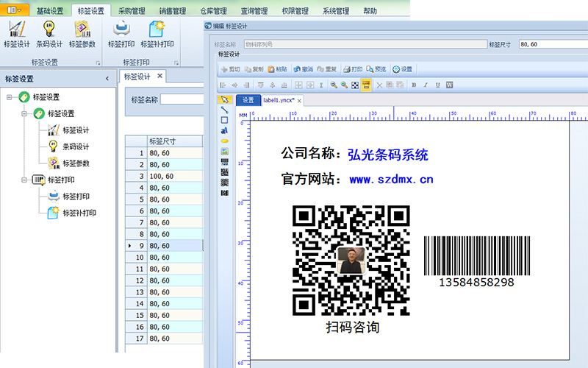
Task: Select table row 3 with 100, 60
Action: [164, 176]
